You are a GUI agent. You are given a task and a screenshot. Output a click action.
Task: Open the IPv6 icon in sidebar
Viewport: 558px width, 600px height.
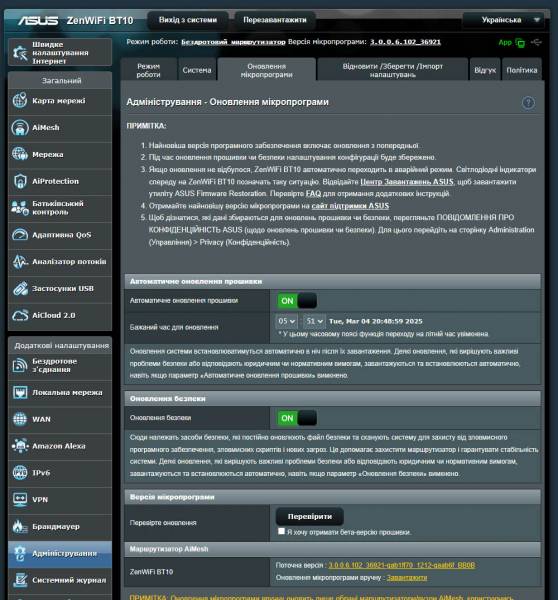[x=20, y=473]
